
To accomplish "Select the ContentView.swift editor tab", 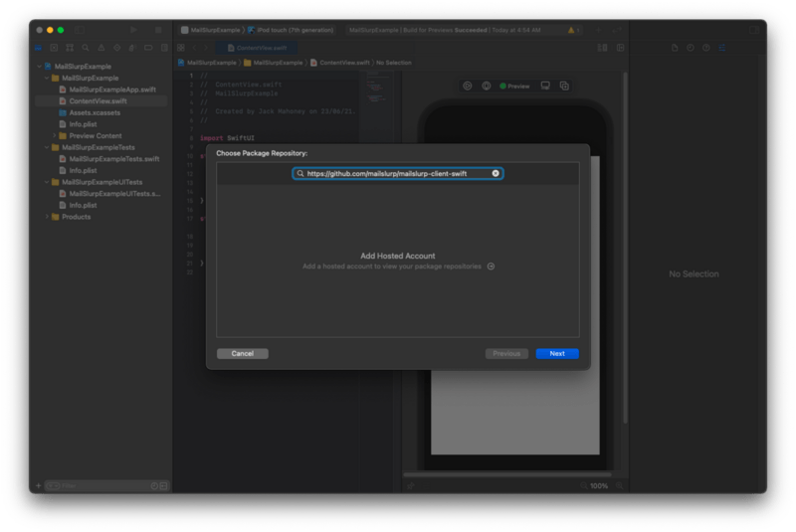I will [x=258, y=48].
